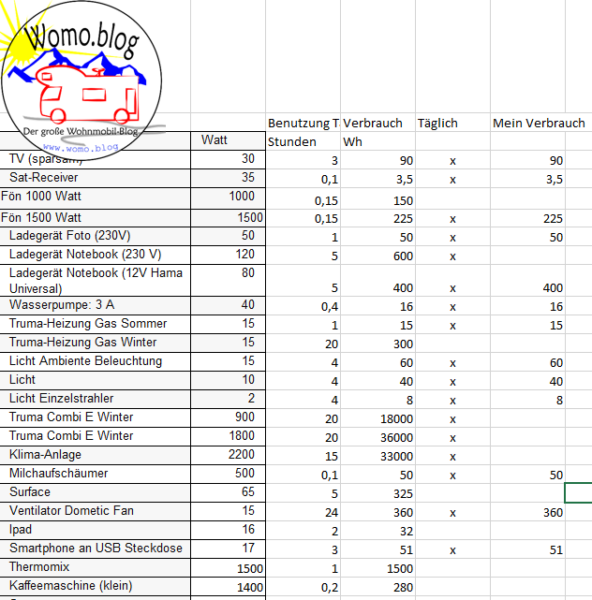Screen dimensions: 592x600
Task: Select Smartphone an USB Steckdose cell
Action: pyautogui.click(x=95, y=549)
